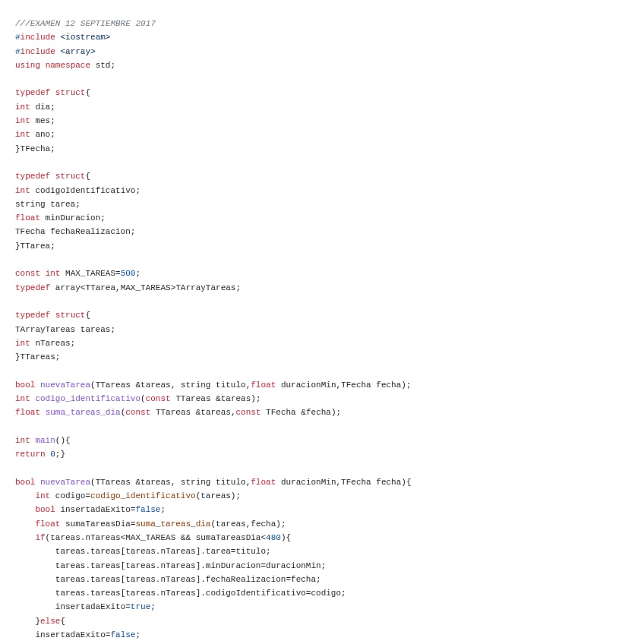Viewport: 644px width, 644px height.
Task: Click the #include <iostream> line
Action: (x=63, y=37)
